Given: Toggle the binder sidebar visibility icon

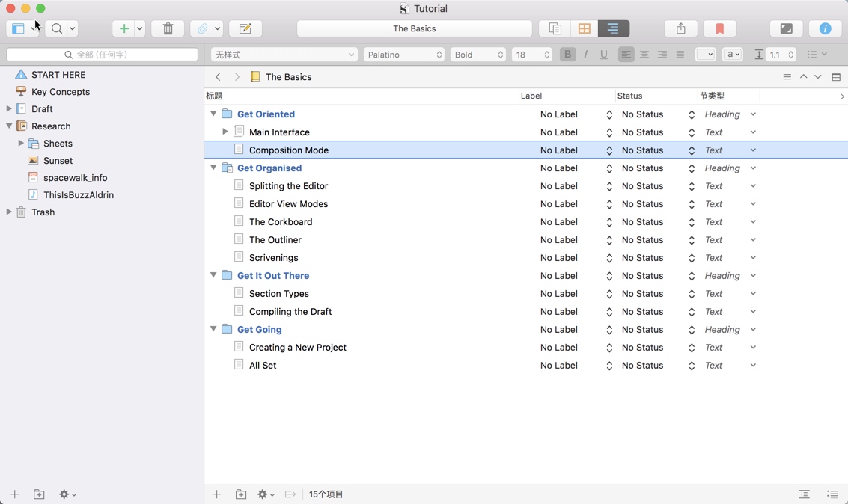Looking at the screenshot, I should pos(16,28).
